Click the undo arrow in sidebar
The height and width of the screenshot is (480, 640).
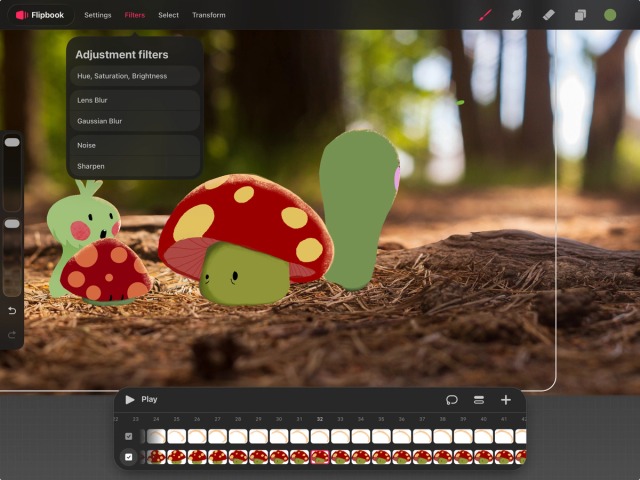coord(12,311)
